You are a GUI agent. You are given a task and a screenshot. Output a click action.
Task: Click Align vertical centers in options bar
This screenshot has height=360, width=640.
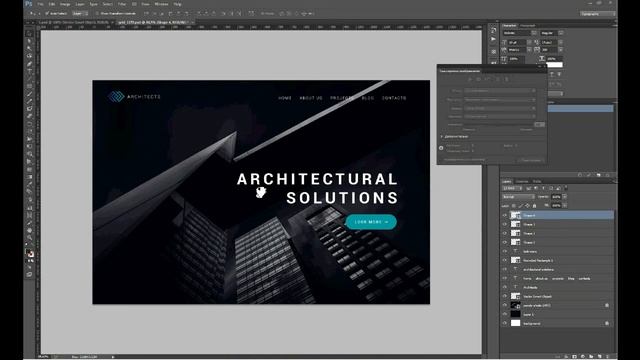[x=155, y=13]
